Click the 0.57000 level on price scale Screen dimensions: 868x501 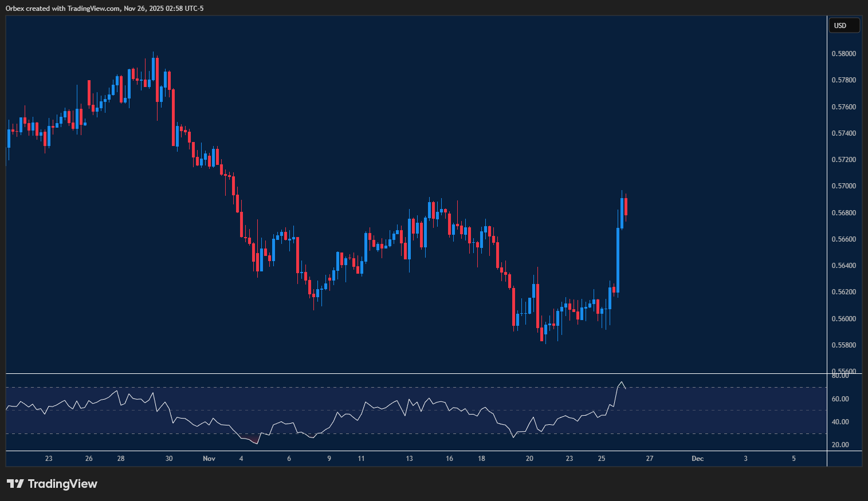[x=843, y=186]
